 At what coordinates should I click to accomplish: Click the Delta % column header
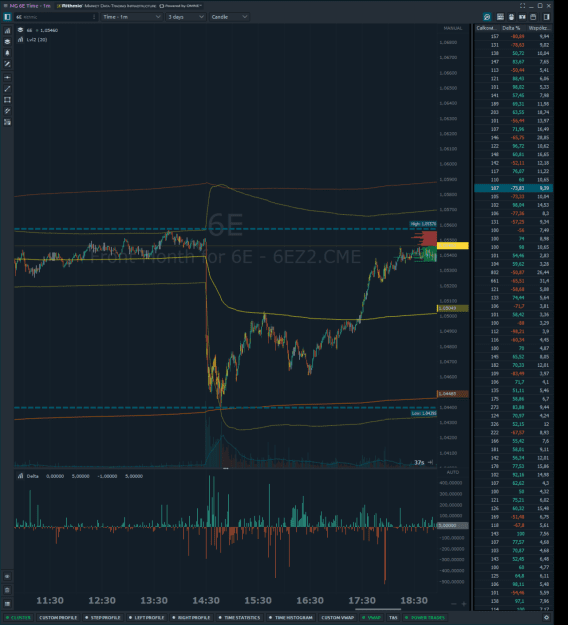coord(511,28)
